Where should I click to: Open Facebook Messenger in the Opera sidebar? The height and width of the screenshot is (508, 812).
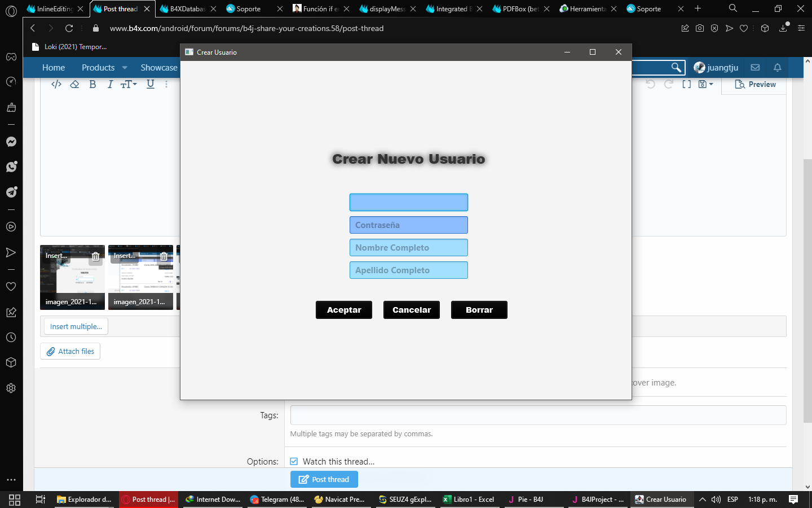[11, 142]
